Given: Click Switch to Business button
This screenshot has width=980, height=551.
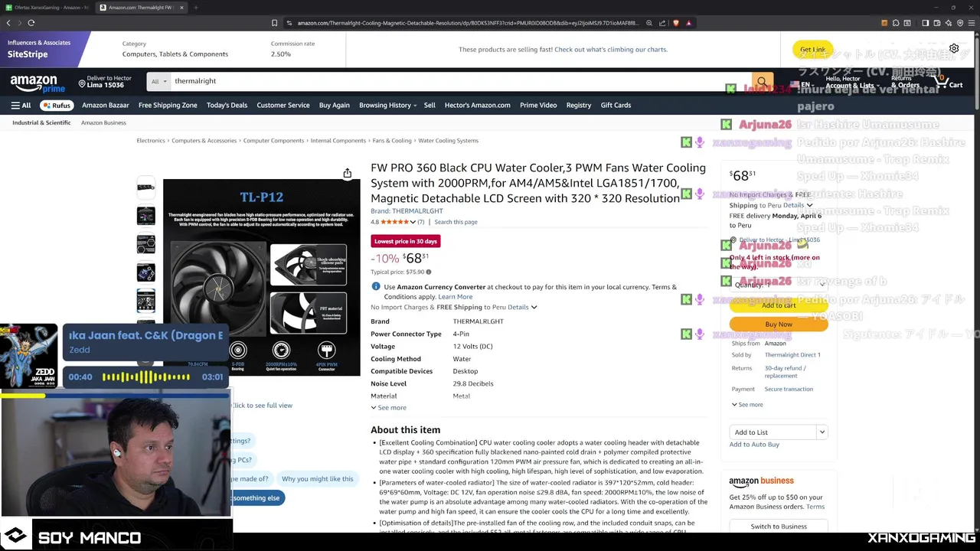Looking at the screenshot, I should click(x=779, y=527).
